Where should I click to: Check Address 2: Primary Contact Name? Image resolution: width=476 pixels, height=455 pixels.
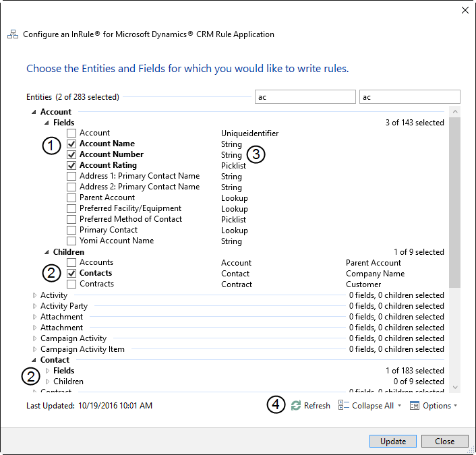[x=71, y=187]
